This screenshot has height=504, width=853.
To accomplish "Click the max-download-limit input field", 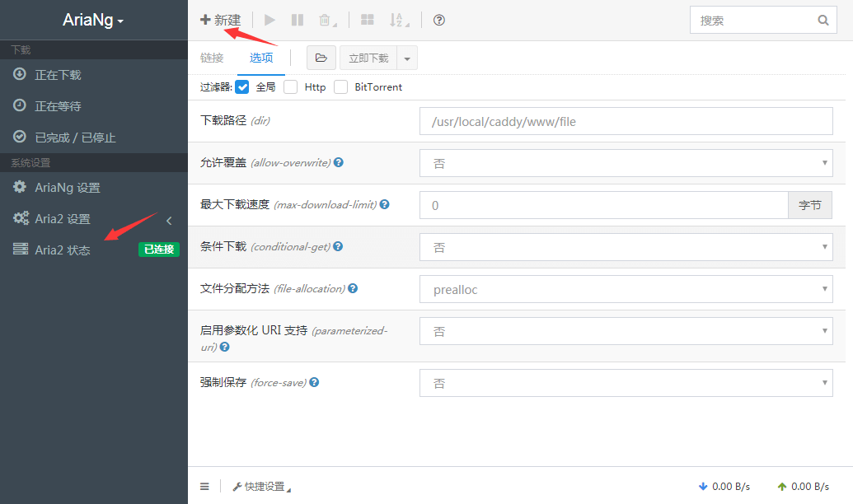I will [604, 205].
